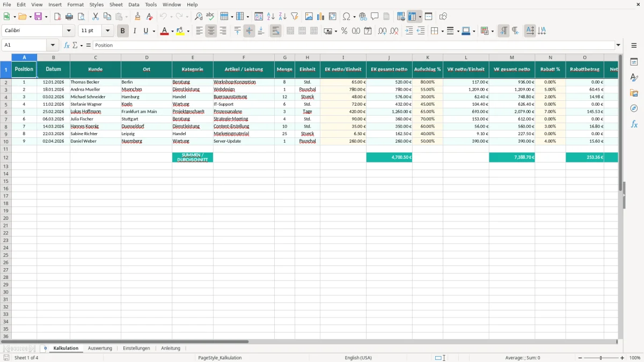Click the SUMMEN / DURCHSCHNITT cell

[x=193, y=158]
